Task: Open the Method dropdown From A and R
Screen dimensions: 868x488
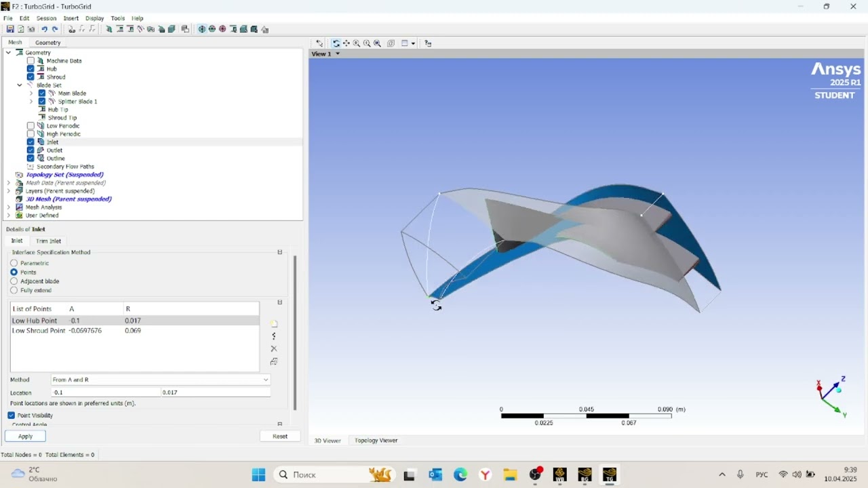Action: pos(161,380)
